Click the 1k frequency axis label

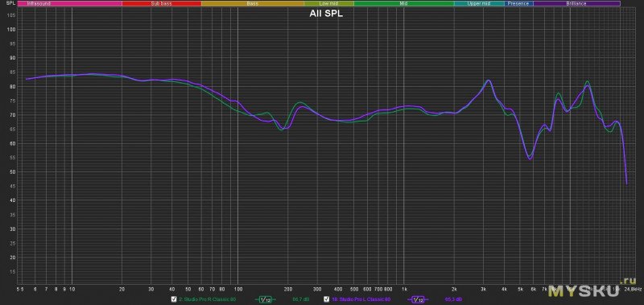click(404, 289)
